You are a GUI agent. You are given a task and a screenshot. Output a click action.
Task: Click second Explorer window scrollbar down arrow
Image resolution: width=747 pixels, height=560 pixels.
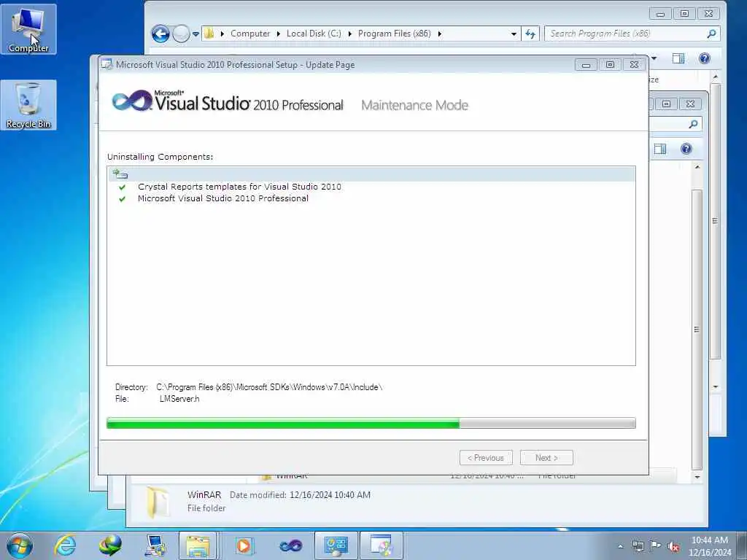coord(697,477)
